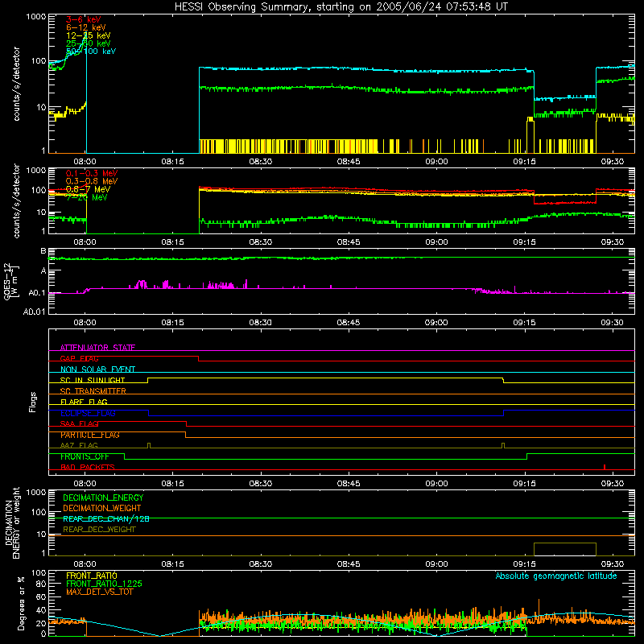Click the 12-25 keV legend entry

[89, 35]
